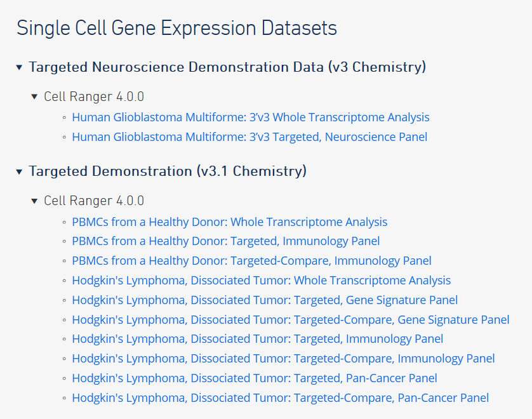Open Human Glioblastoma Multiforme Whole Transcriptome Analysis
532x419 pixels.
pos(250,117)
